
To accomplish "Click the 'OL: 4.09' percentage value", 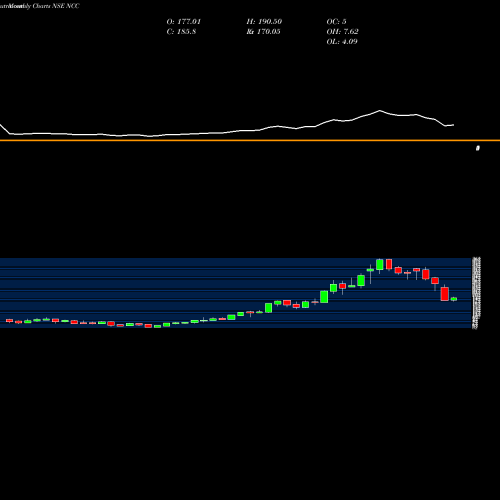I will 342,42.
